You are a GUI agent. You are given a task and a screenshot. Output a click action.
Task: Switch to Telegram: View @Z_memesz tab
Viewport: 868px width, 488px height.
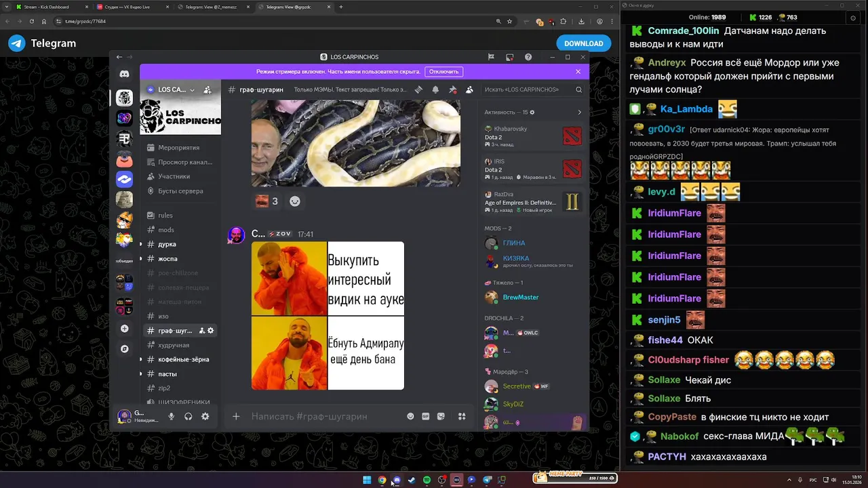click(212, 7)
